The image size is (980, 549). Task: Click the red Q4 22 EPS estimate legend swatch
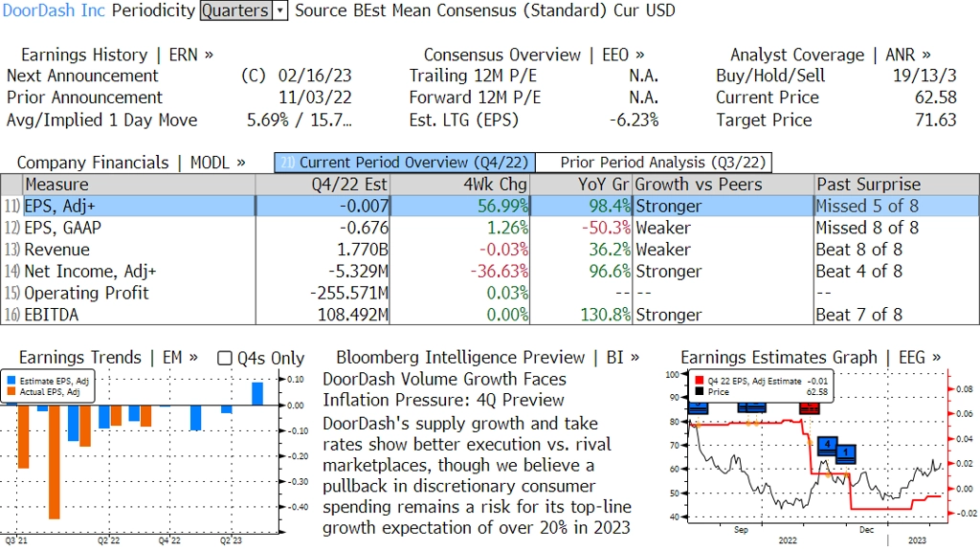(x=700, y=381)
